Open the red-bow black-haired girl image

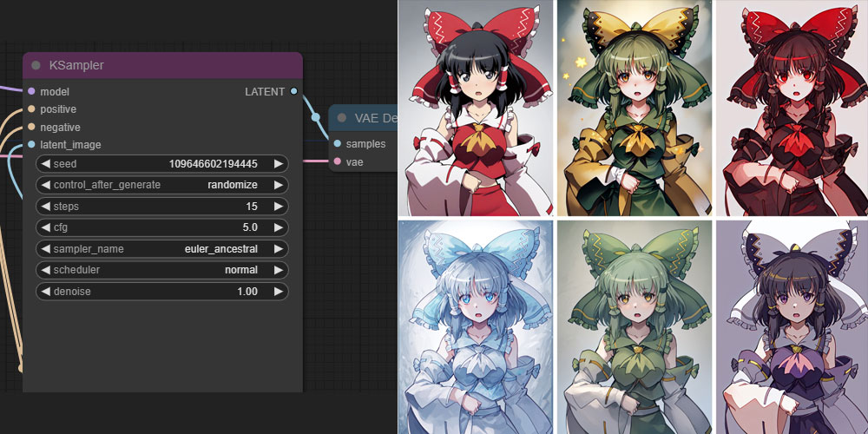point(476,108)
